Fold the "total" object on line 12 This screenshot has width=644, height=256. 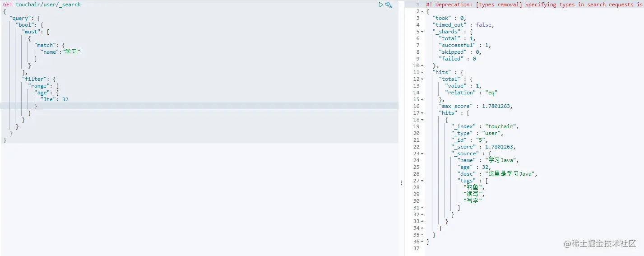(422, 79)
